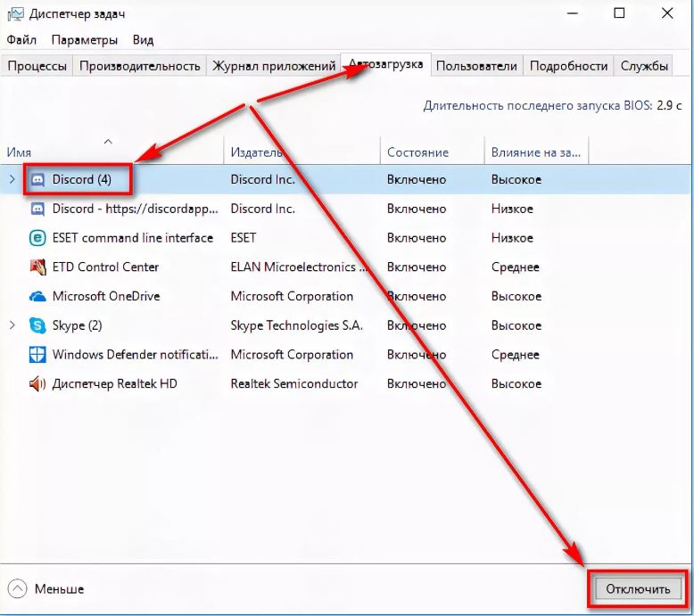Viewport: 694px width, 616px height.
Task: Select the Диспетчер Realtek HD entry
Action: (115, 384)
